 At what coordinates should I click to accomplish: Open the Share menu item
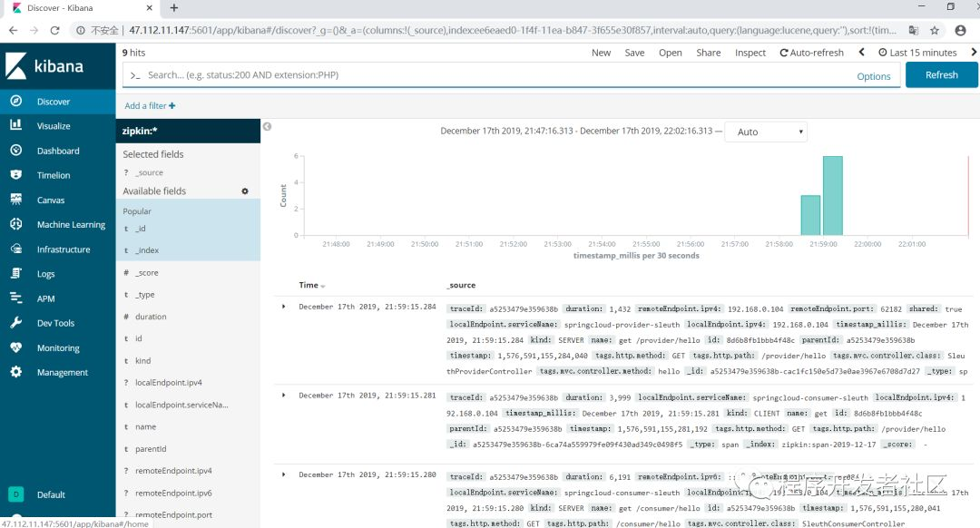pyautogui.click(x=708, y=53)
